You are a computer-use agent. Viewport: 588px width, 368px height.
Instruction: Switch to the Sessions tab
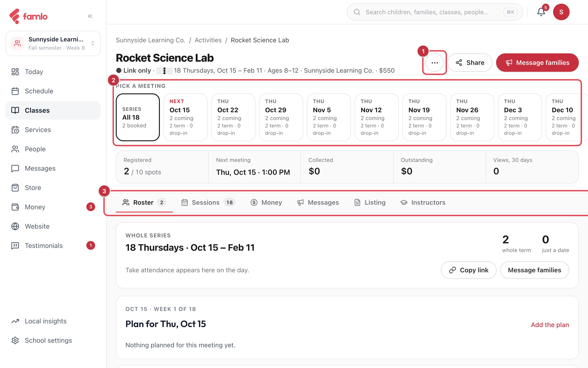[x=208, y=202]
